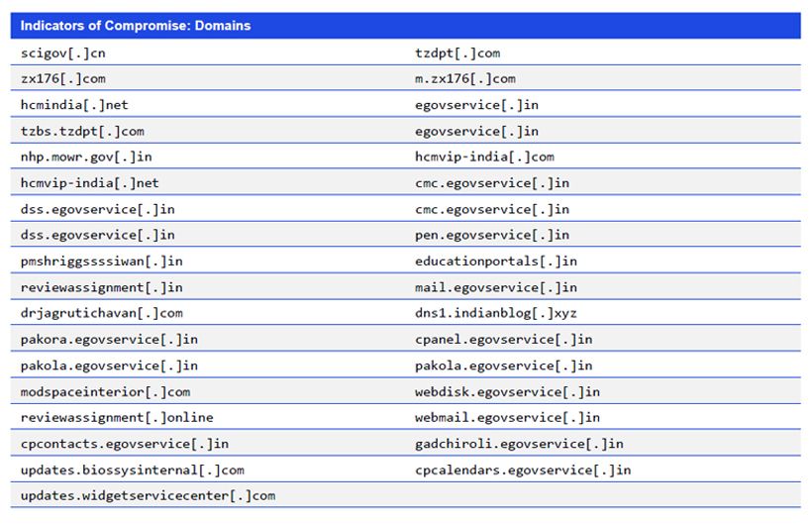Select the dns1.indianblog[.]xyz domain

496,313
